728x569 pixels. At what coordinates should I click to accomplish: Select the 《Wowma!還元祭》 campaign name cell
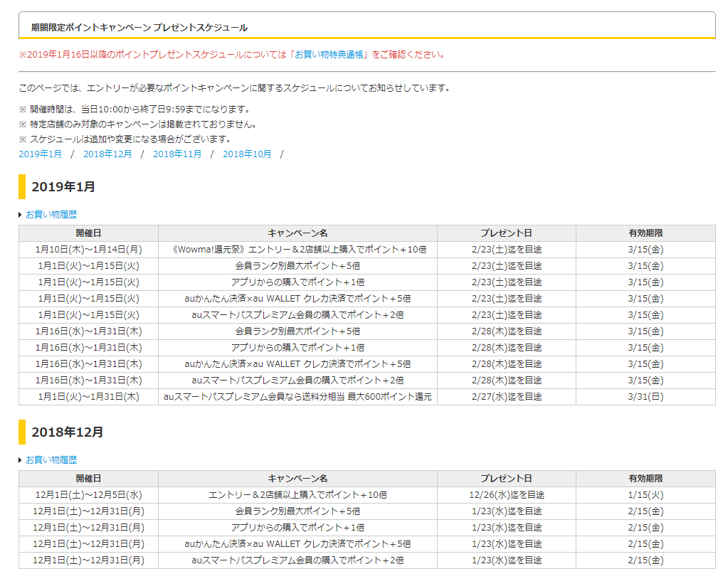[297, 250]
